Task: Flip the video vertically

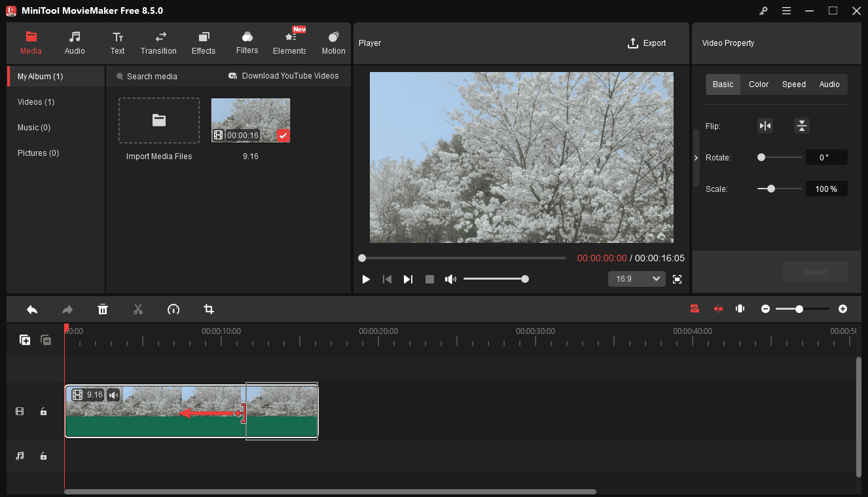Action: pyautogui.click(x=802, y=125)
